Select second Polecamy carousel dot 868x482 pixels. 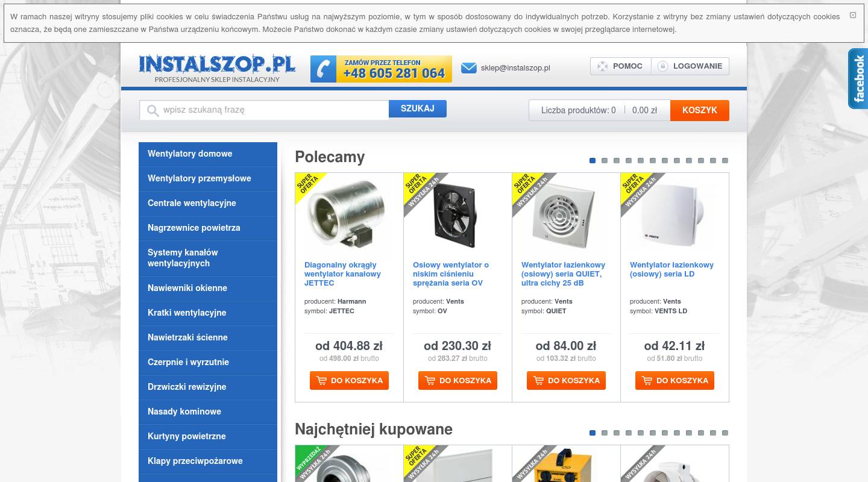pyautogui.click(x=605, y=160)
